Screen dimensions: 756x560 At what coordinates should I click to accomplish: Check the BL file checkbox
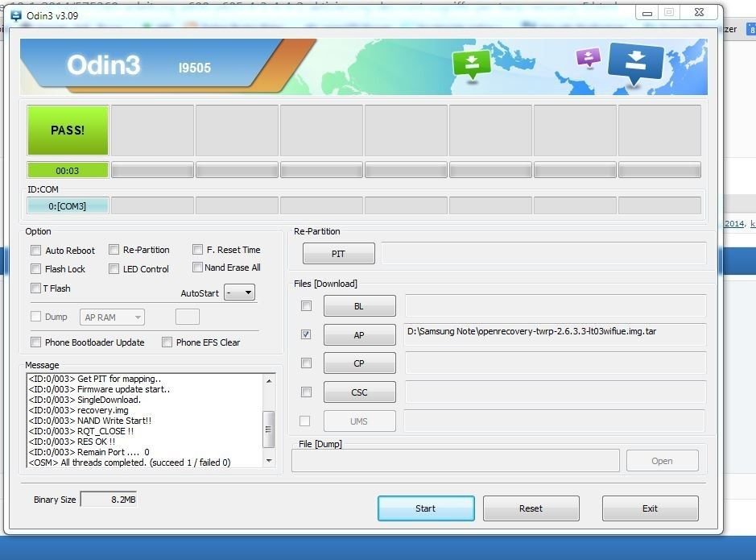pyautogui.click(x=306, y=306)
